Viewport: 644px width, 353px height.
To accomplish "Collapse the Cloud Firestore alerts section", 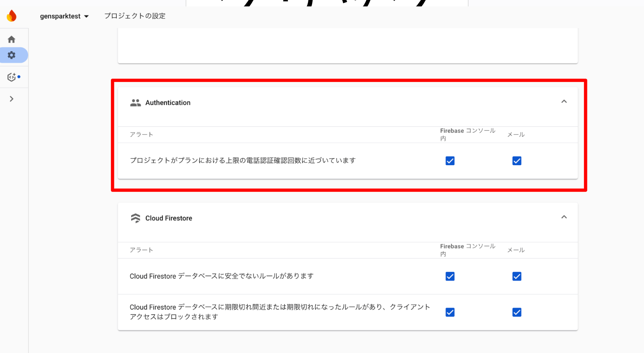I will 564,217.
